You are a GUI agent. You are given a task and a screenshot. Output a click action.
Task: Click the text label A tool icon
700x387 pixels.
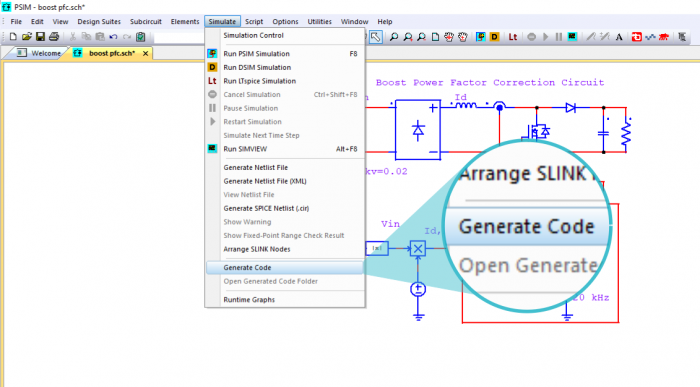[x=619, y=37]
